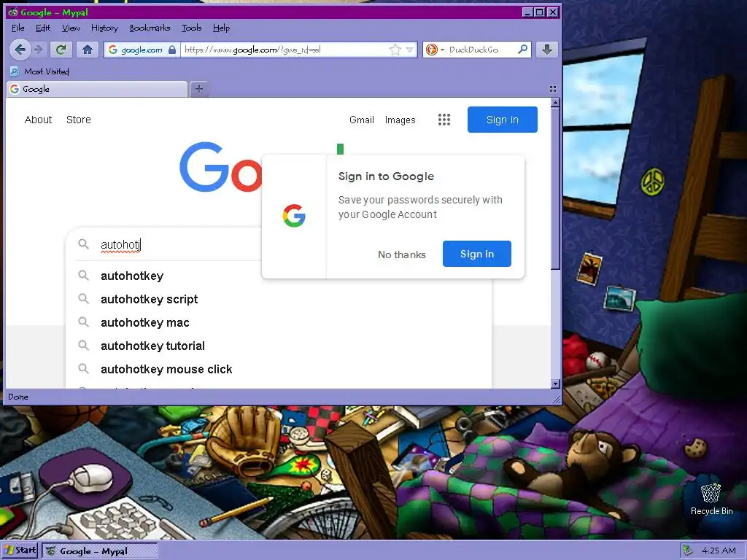Open the Gmail link
This screenshot has height=560, width=747.
[x=362, y=120]
